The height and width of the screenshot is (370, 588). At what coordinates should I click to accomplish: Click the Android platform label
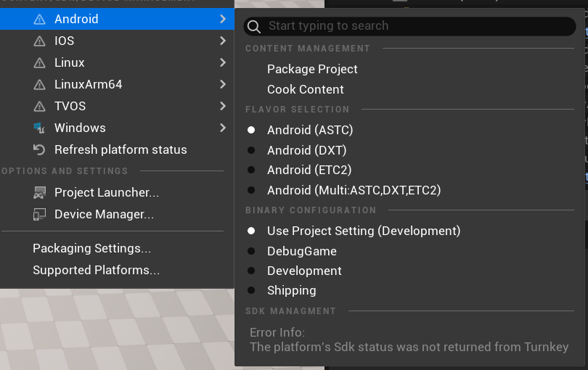click(76, 19)
